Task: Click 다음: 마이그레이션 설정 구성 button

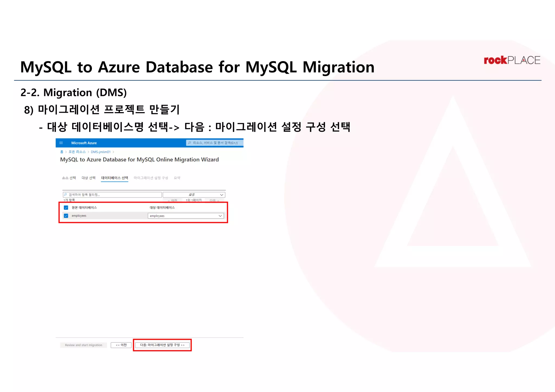Action: click(x=162, y=345)
